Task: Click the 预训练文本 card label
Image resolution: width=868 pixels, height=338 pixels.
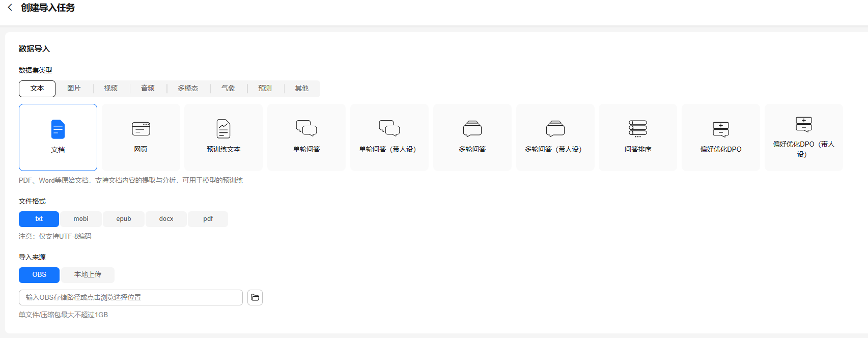Action: click(223, 149)
